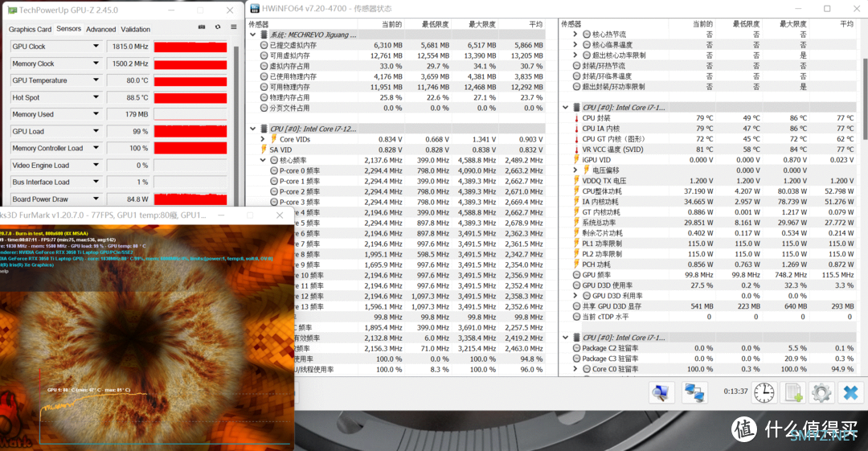Collapse the 系统: MECHREVO Jiguang group
Image resolution: width=868 pixels, height=451 pixels.
pos(253,35)
